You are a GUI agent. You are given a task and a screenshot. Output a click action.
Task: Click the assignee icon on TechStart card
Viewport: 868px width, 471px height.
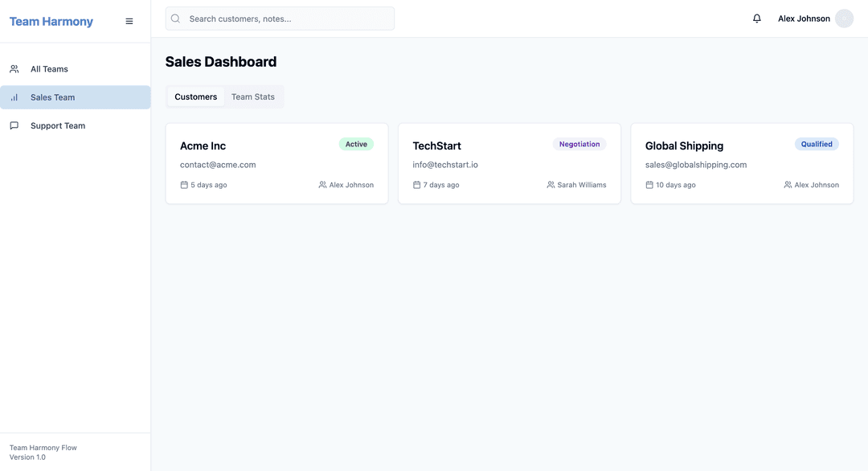(551, 185)
